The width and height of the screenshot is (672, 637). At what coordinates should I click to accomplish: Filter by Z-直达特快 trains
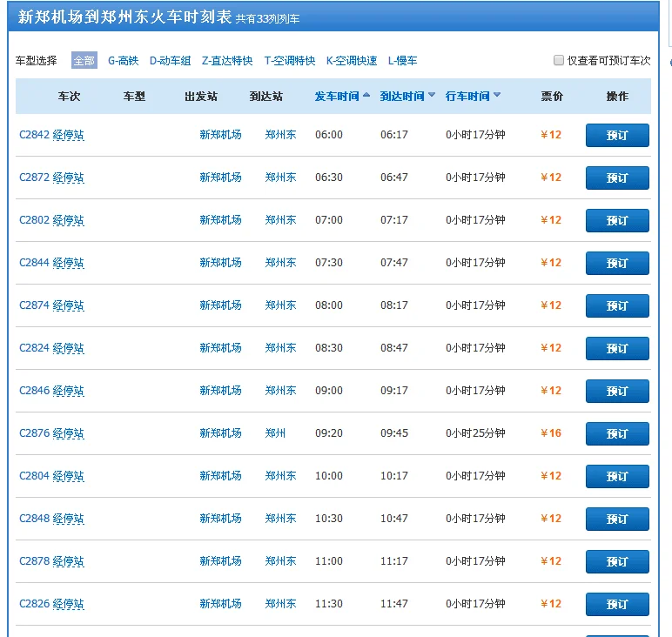pos(227,60)
